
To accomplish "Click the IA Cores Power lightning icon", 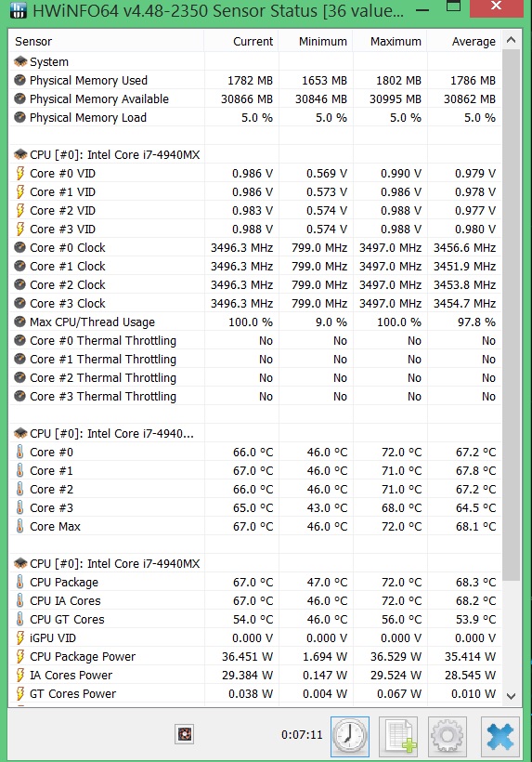I will pos(19,675).
